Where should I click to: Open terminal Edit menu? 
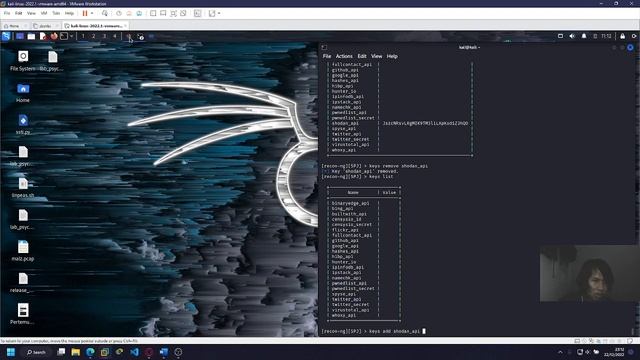(362, 56)
